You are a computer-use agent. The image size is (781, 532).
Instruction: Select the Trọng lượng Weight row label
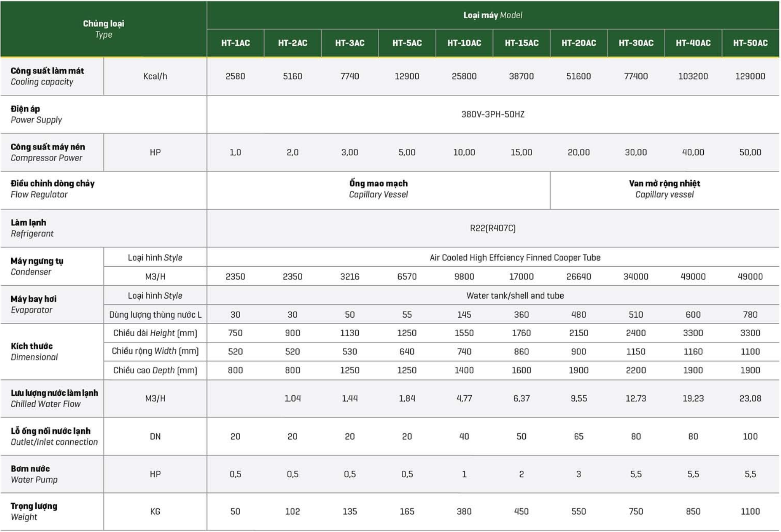pyautogui.click(x=34, y=511)
